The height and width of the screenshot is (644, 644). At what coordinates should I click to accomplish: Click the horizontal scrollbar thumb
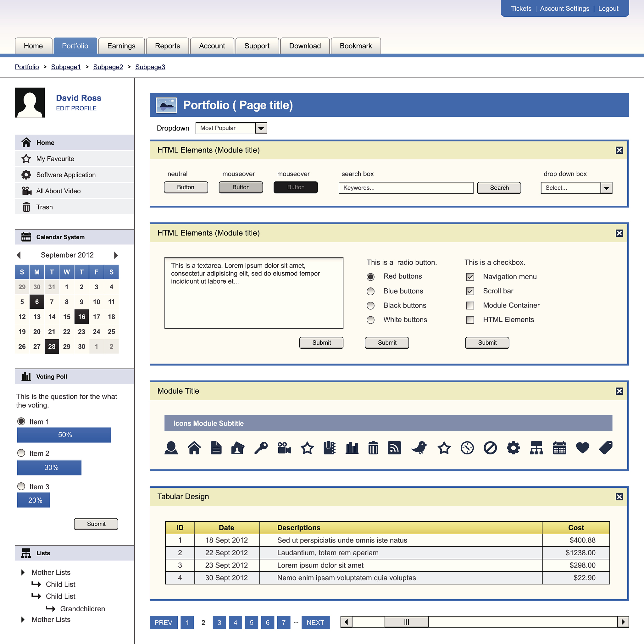click(406, 622)
